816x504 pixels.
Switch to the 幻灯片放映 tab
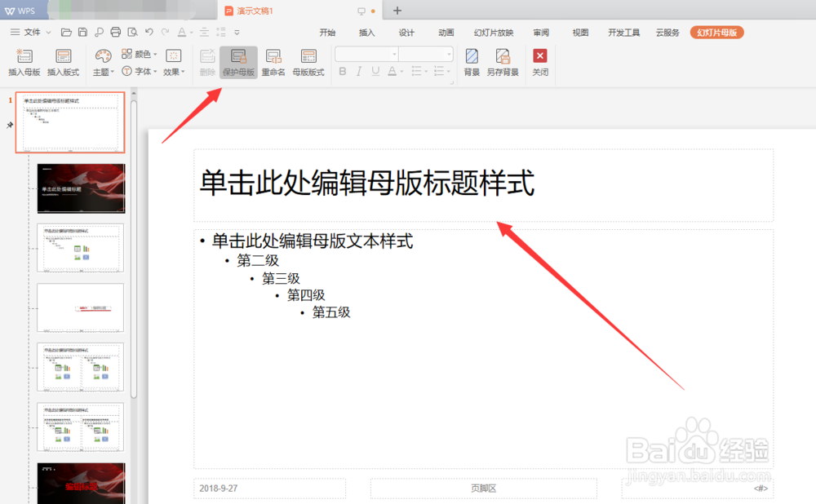(494, 33)
